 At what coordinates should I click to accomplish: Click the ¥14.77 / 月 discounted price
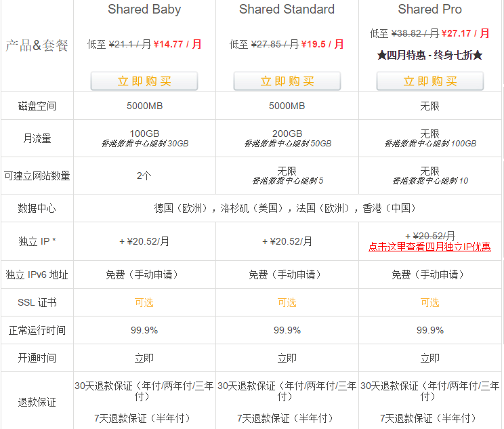pyautogui.click(x=177, y=45)
